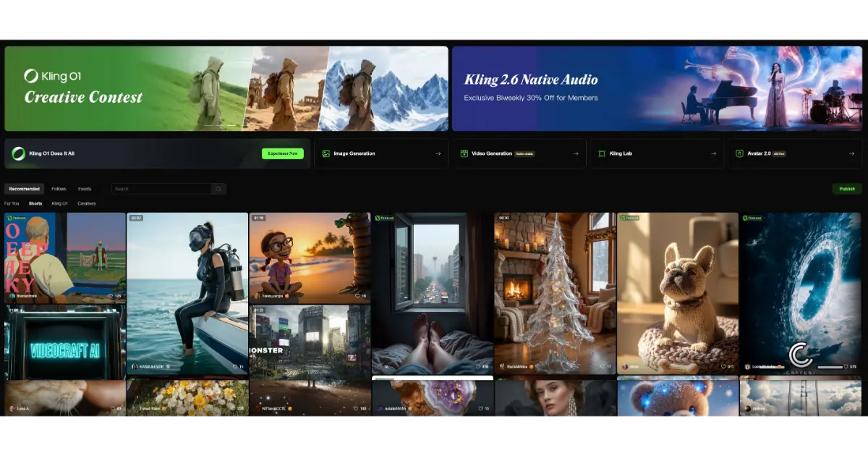Select the Creatives filter

(87, 203)
